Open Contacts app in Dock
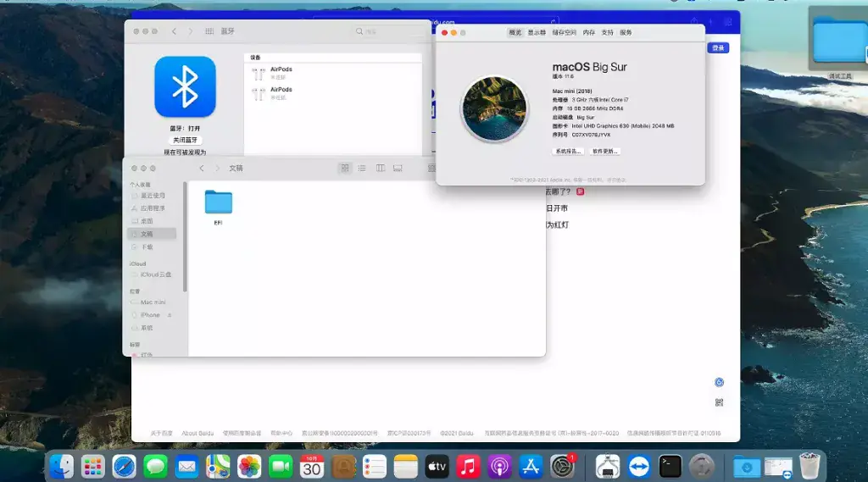 click(343, 467)
